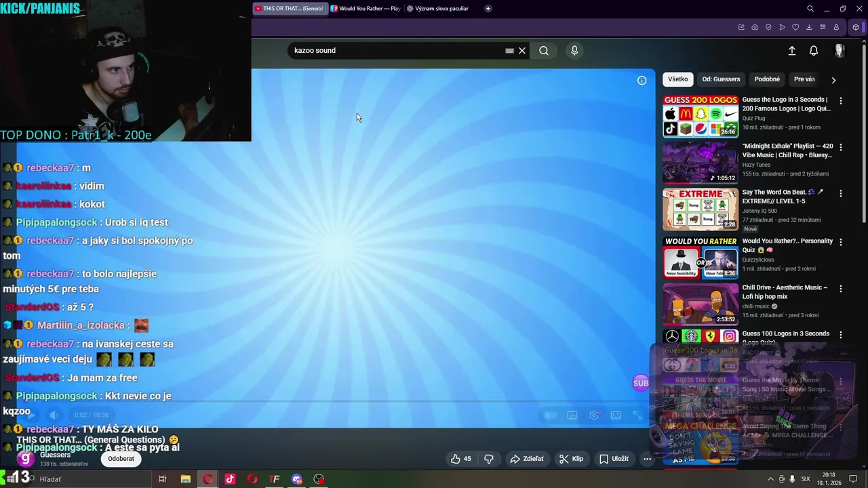Switch to THIS OR THAT... (General) tab
Screen dimensions: 868x488
(290, 9)
